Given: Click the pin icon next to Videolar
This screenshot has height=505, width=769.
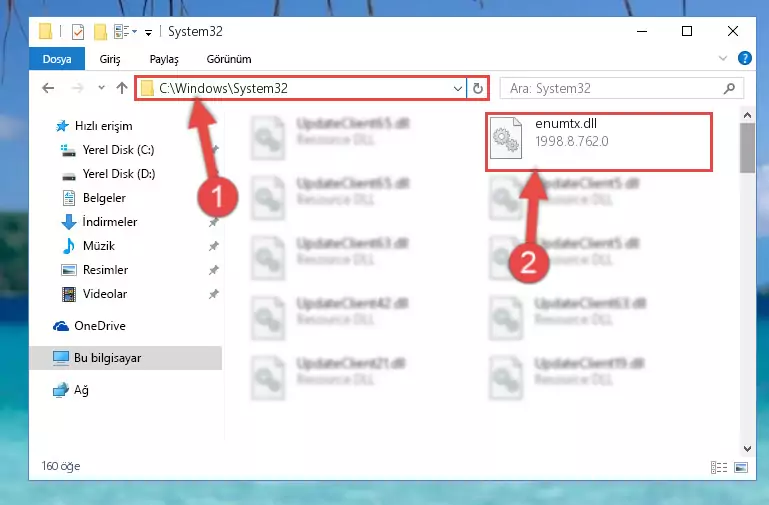Looking at the screenshot, I should point(213,294).
